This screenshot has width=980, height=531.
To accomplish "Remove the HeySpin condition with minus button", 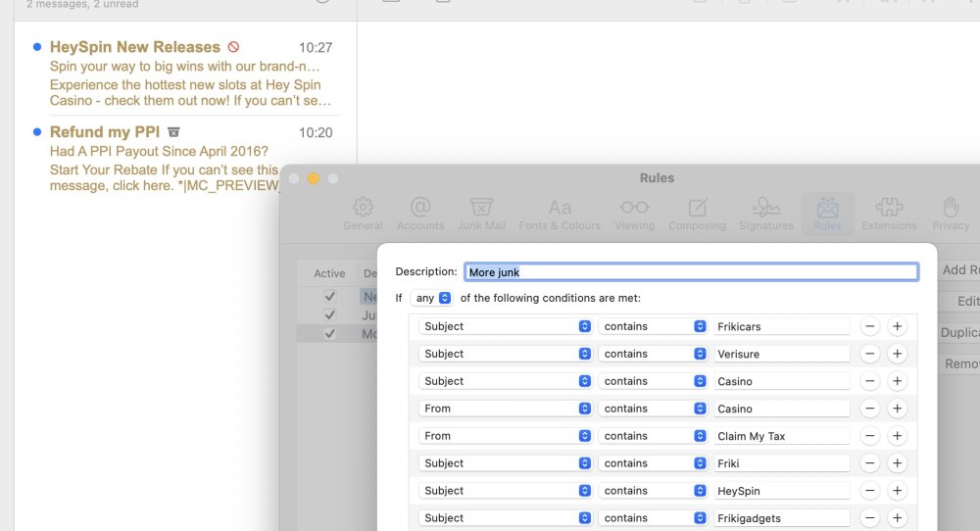I will pos(869,491).
